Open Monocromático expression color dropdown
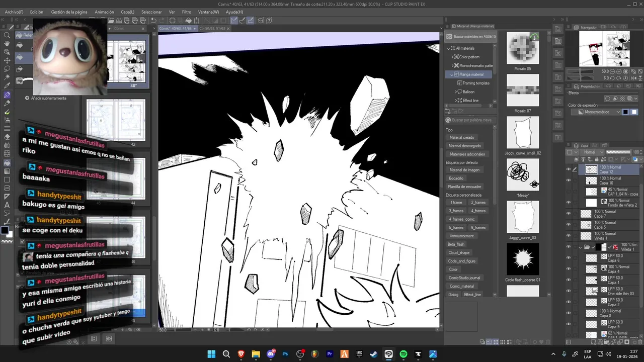Image resolution: width=644 pixels, height=362 pixels. (x=596, y=112)
